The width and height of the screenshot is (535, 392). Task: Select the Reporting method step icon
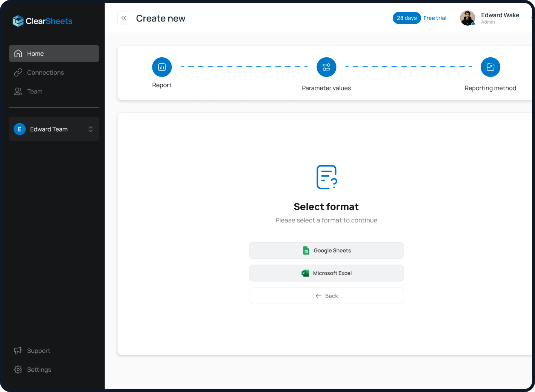[x=490, y=67]
